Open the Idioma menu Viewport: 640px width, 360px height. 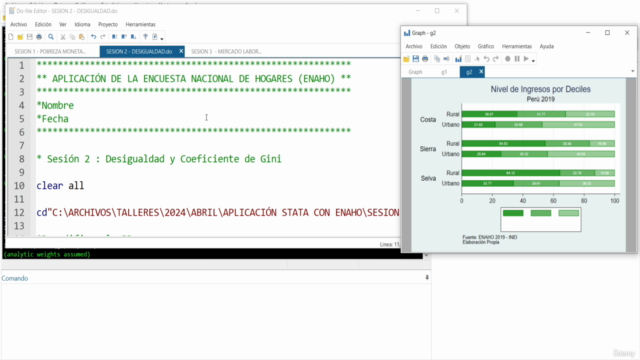pos(82,24)
